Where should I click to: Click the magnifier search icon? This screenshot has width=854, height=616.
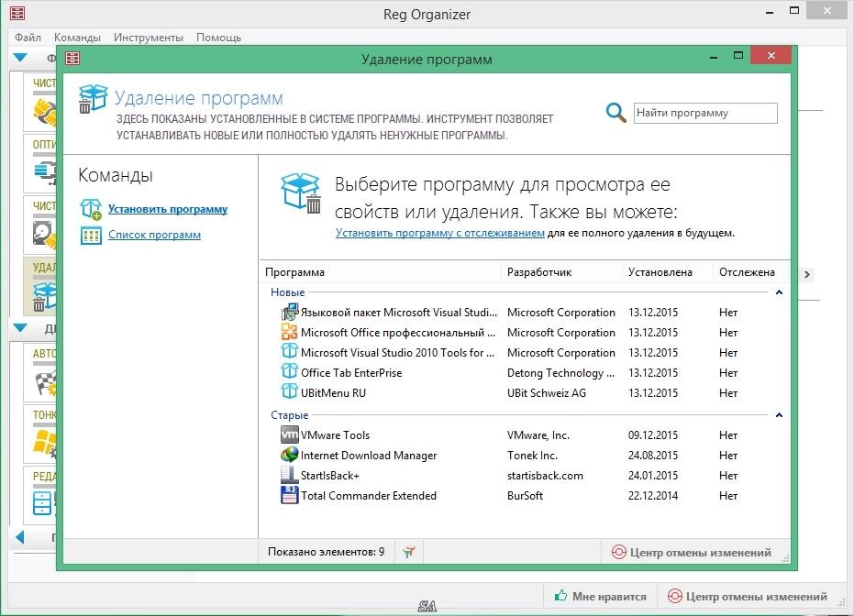click(616, 113)
